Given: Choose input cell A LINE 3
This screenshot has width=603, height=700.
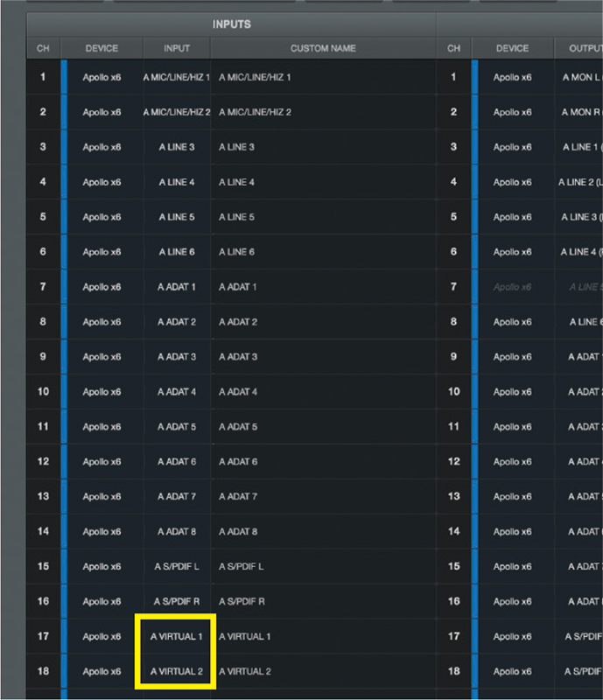Looking at the screenshot, I should [x=177, y=147].
